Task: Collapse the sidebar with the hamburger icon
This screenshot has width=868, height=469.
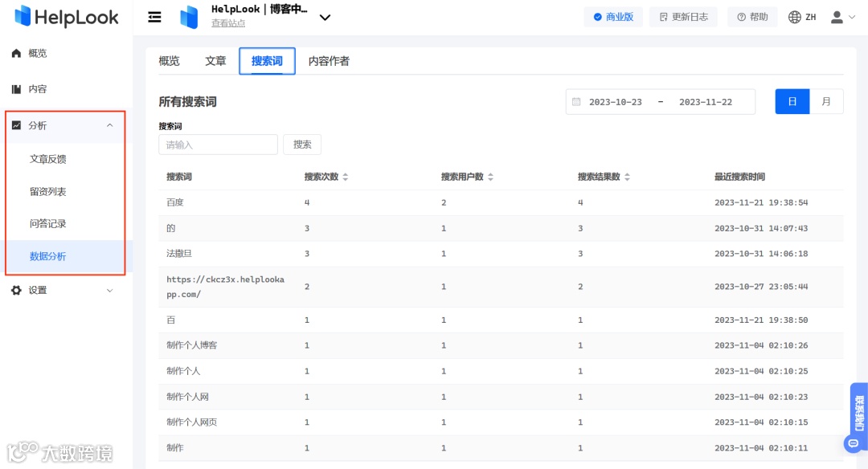Action: click(154, 16)
